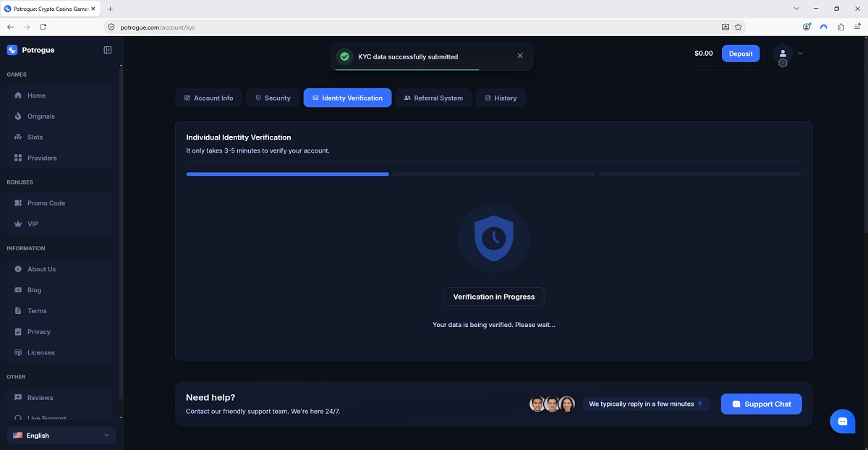
Task: Open the English language dropdown
Action: point(61,435)
